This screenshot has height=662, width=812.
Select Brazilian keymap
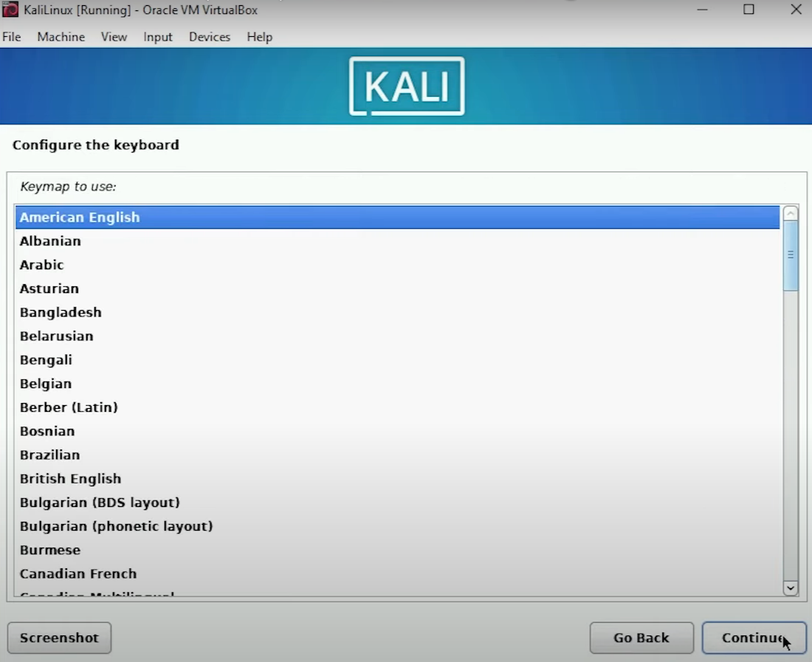(397, 455)
